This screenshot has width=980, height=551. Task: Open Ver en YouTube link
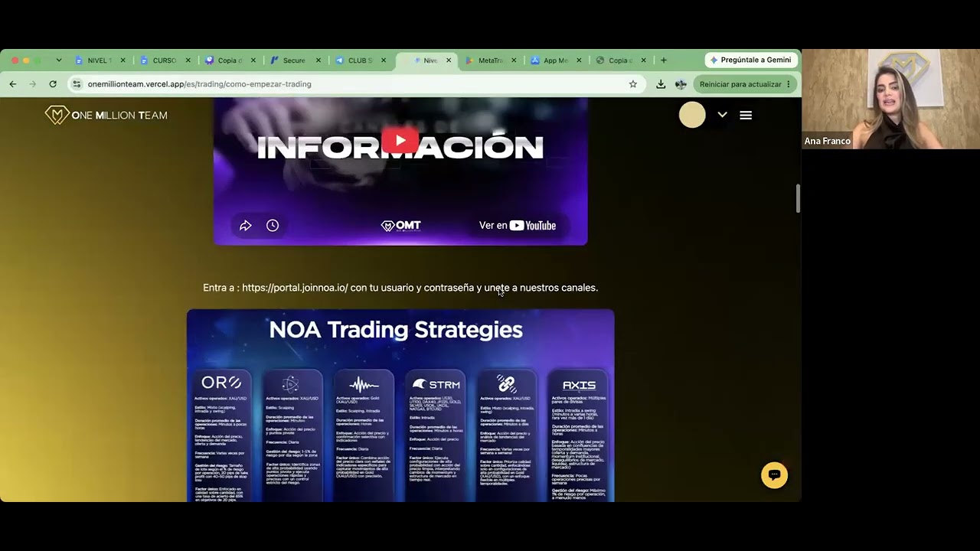point(518,226)
